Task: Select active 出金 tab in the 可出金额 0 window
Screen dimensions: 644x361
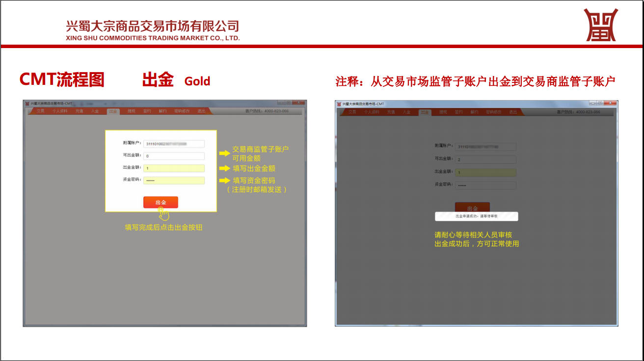Action: [x=113, y=111]
